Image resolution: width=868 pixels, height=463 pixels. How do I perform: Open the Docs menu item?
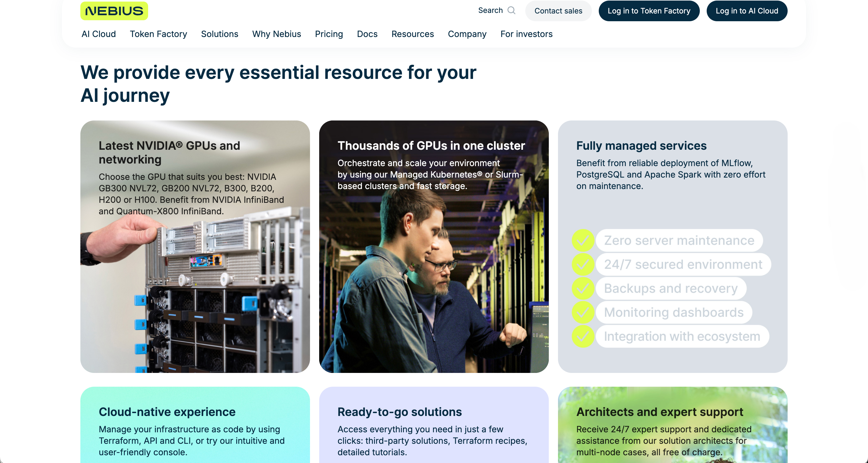click(367, 34)
